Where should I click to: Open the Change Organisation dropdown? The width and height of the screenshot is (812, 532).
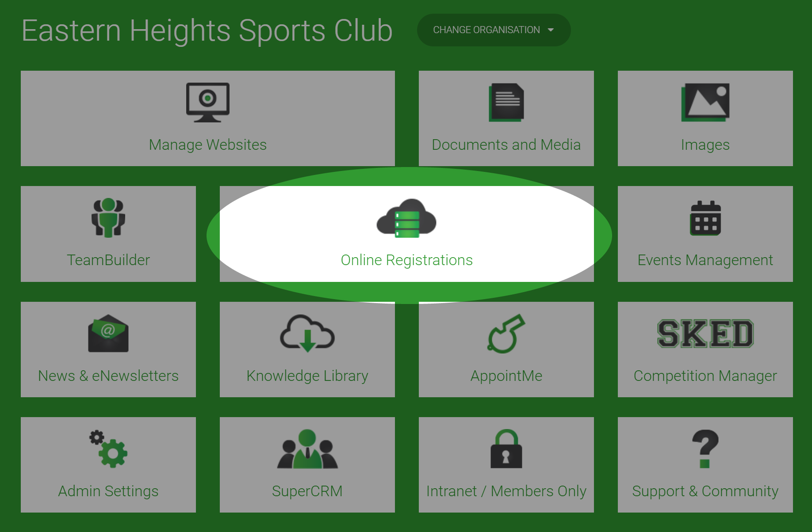click(494, 30)
